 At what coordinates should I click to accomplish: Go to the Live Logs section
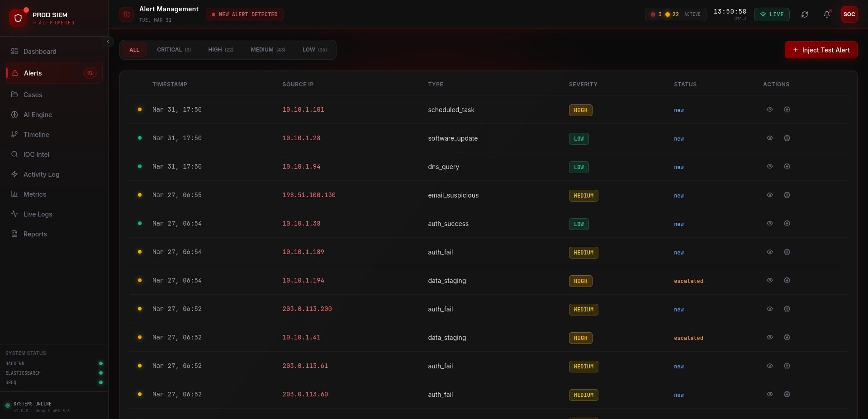(x=38, y=214)
